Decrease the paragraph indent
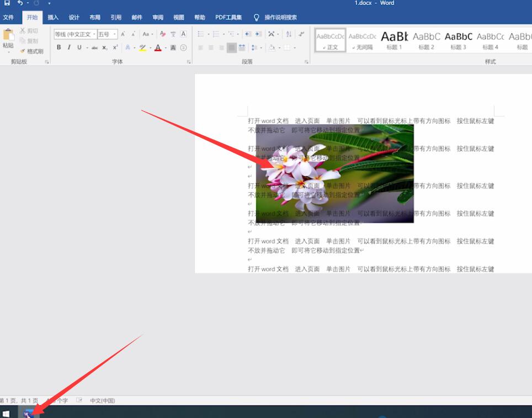 [248, 34]
